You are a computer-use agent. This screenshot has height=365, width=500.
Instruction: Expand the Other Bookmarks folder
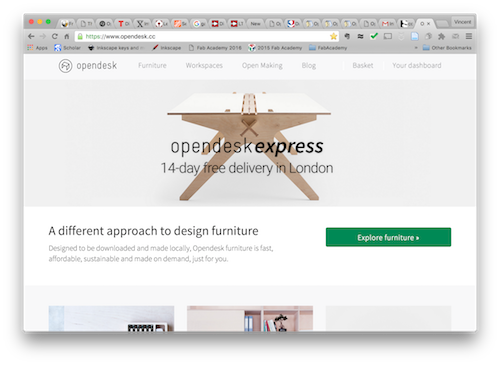coord(447,48)
